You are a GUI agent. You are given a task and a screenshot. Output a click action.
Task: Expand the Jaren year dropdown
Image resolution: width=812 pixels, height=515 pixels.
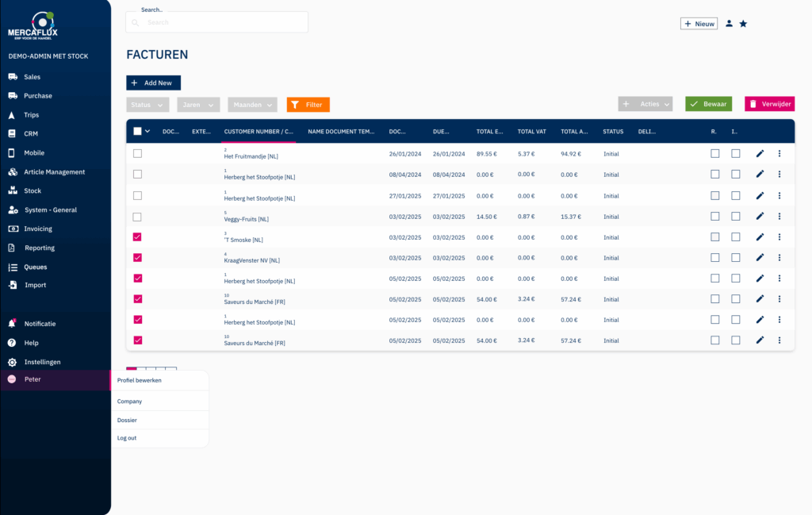click(198, 105)
